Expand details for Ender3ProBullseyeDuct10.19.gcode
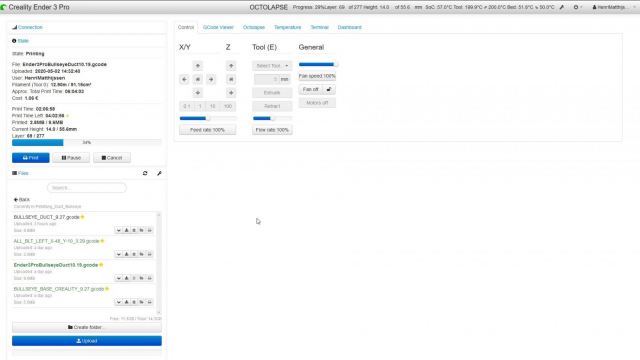Viewport: 640px width, 360px height. click(119, 278)
